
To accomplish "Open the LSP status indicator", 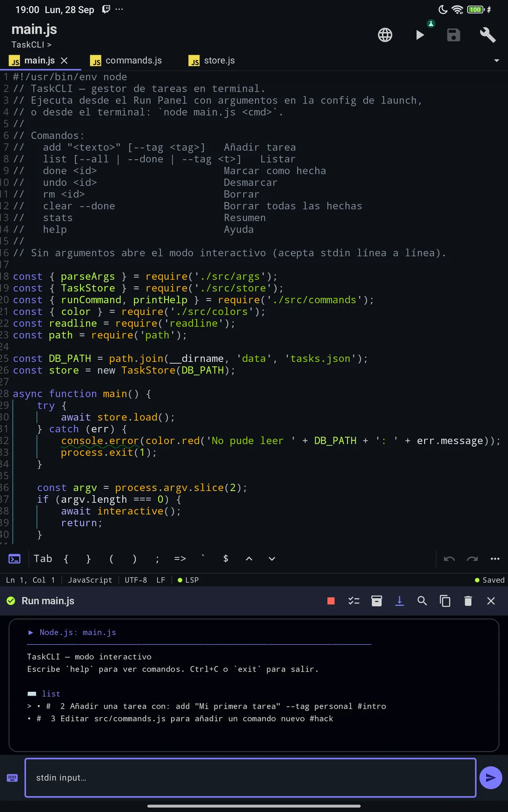I will pyautogui.click(x=188, y=580).
